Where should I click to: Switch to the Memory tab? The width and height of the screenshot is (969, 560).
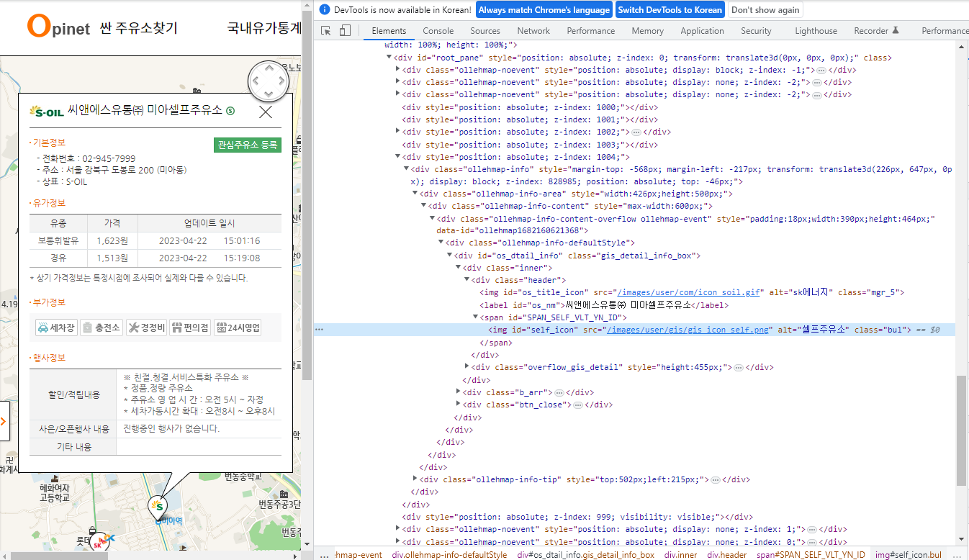(x=648, y=31)
